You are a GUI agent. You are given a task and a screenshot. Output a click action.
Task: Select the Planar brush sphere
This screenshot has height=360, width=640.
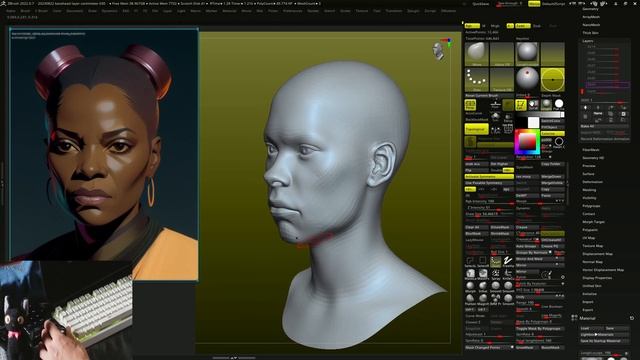click(x=470, y=299)
